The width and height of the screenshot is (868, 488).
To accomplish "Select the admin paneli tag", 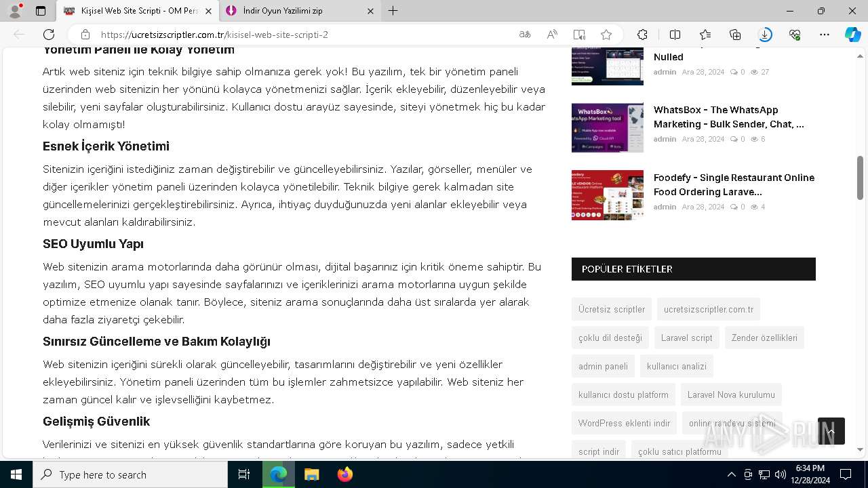I will 603,366.
